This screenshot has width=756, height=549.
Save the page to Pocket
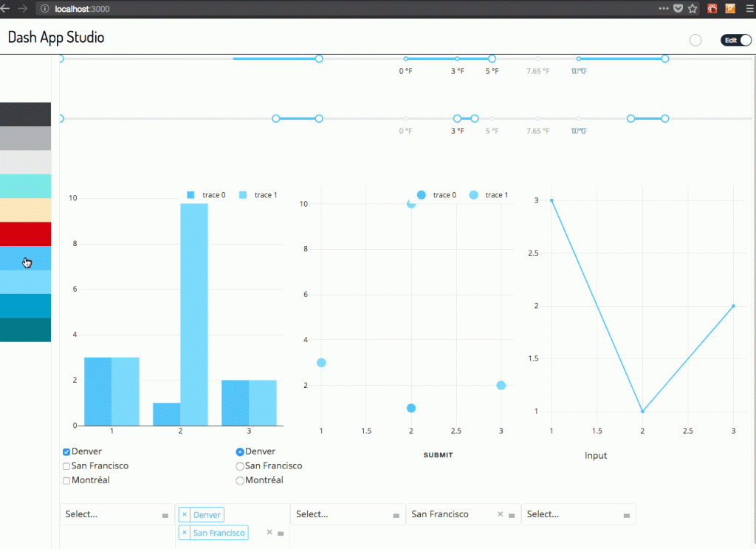pos(677,8)
